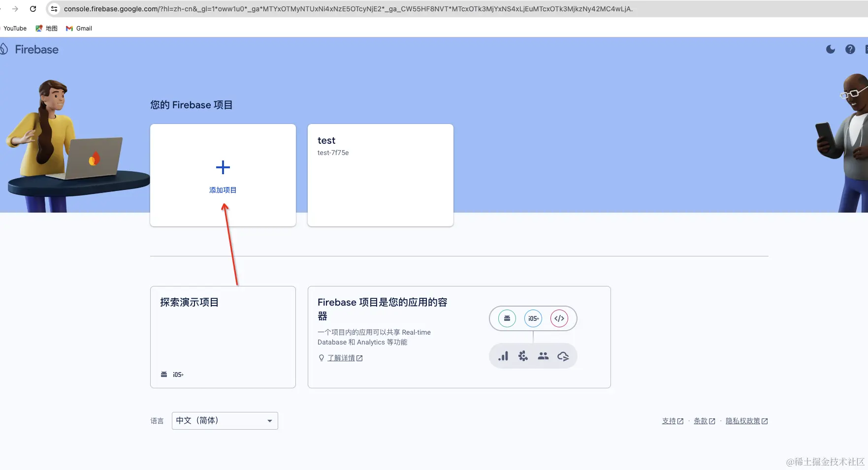This screenshot has height=470, width=868.
Task: Click the Android icon in app container diagram
Action: 507,318
